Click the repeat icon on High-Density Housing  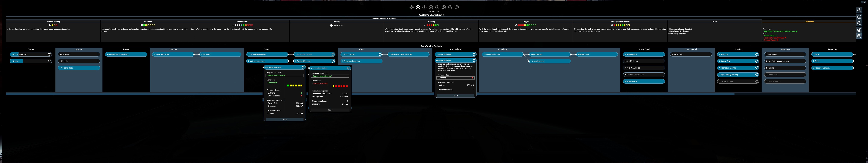757,75
